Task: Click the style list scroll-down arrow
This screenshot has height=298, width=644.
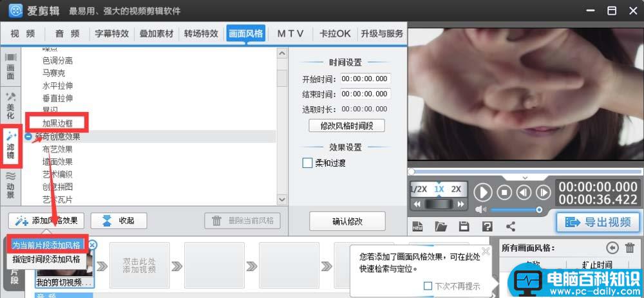Action: tap(282, 199)
